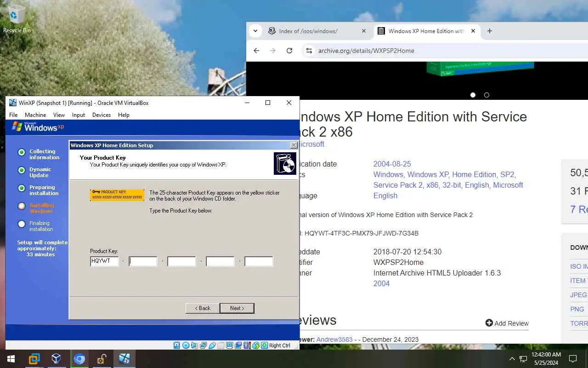
Task: Open the Recycle Bin desktop icon
Action: [x=17, y=19]
